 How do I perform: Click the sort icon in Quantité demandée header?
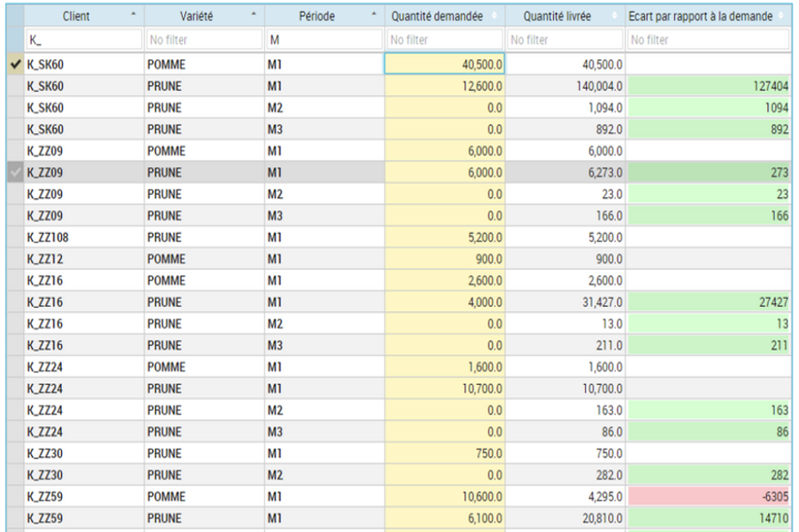click(x=495, y=15)
